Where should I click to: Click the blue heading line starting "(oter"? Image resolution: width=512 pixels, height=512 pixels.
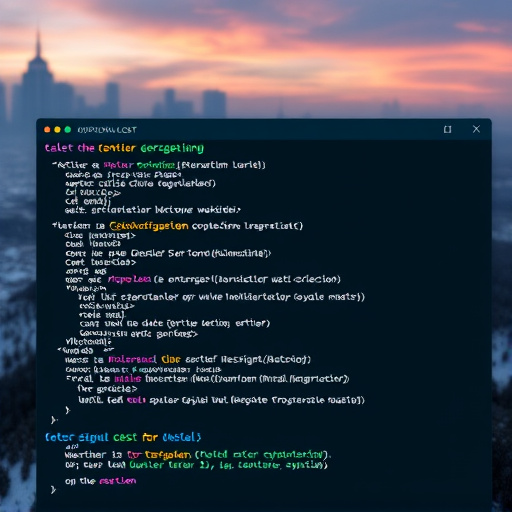click(x=123, y=437)
